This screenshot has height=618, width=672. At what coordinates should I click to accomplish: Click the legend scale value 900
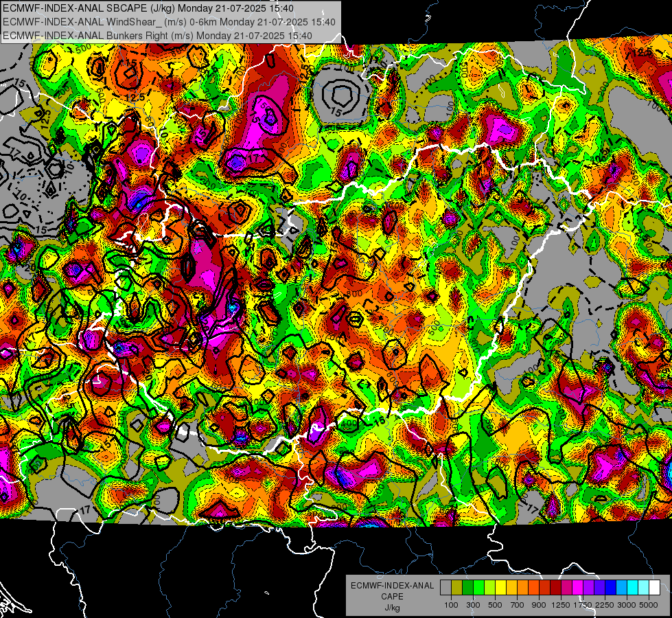(x=539, y=605)
